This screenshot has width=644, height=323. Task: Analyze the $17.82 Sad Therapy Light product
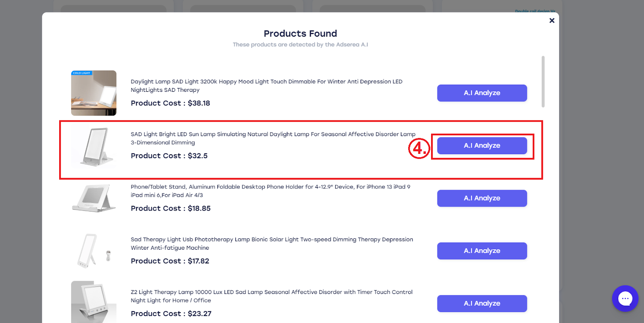click(482, 251)
